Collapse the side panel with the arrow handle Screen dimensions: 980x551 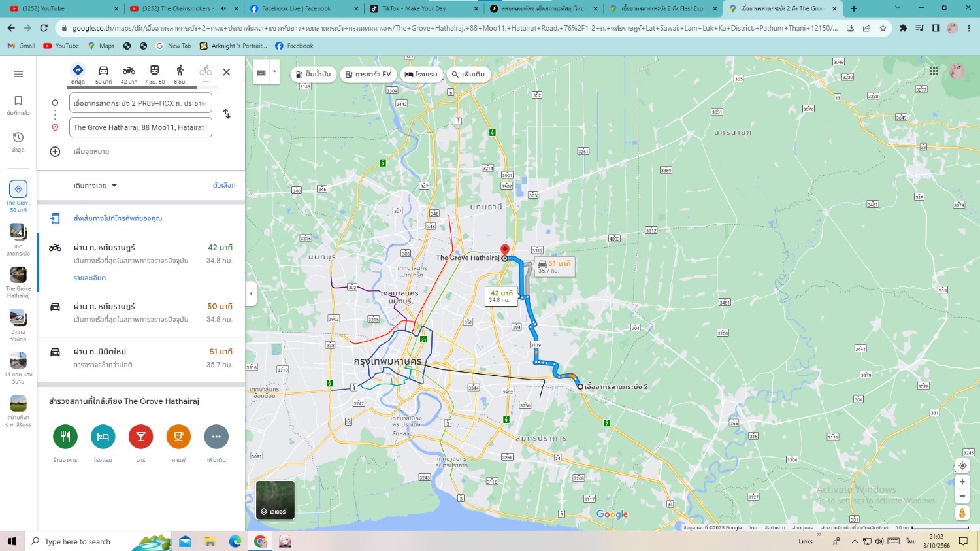coord(251,293)
